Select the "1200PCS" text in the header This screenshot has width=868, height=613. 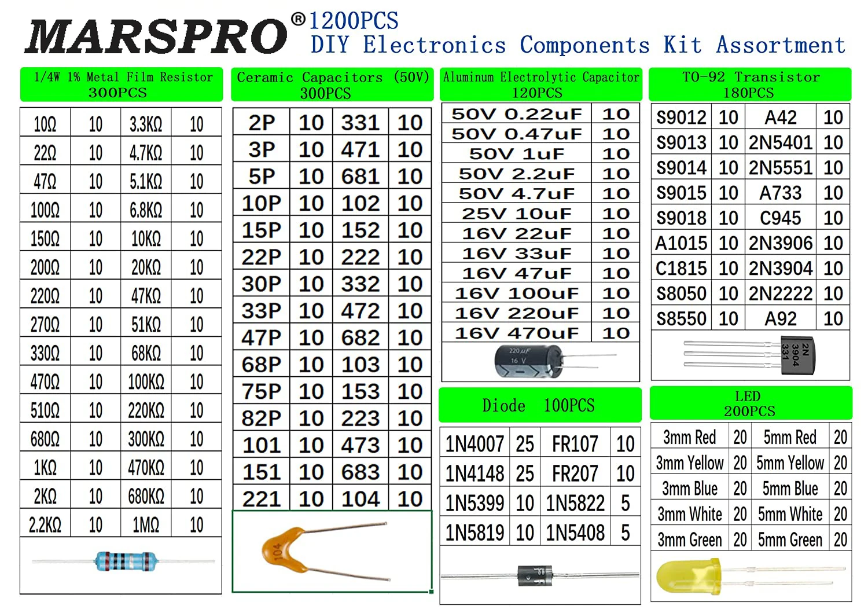354,21
